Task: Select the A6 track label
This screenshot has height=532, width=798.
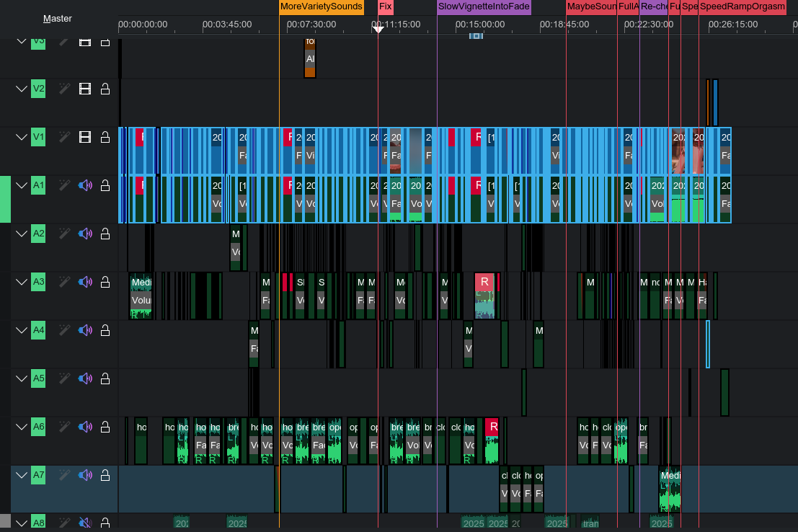Action: tap(38, 427)
